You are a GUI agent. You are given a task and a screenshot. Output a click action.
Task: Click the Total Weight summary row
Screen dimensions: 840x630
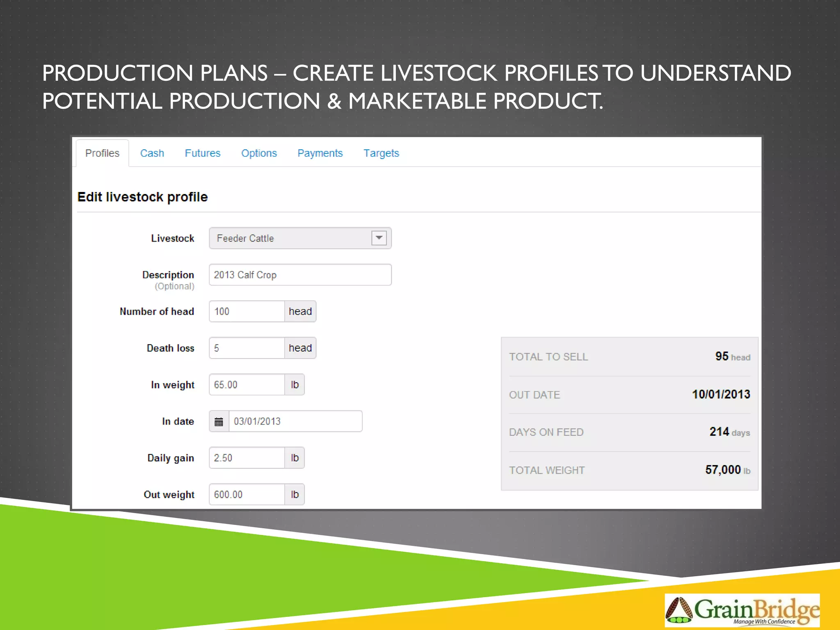point(629,470)
